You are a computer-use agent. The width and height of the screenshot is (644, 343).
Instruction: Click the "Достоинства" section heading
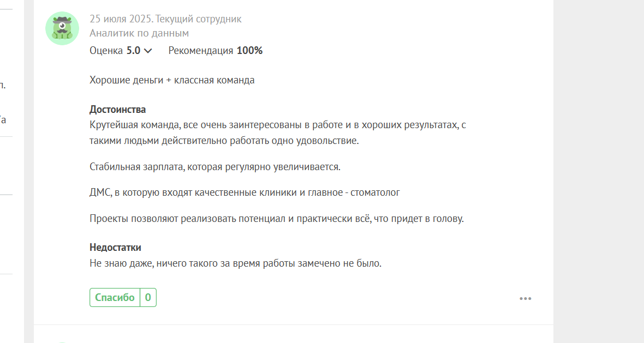tap(118, 110)
